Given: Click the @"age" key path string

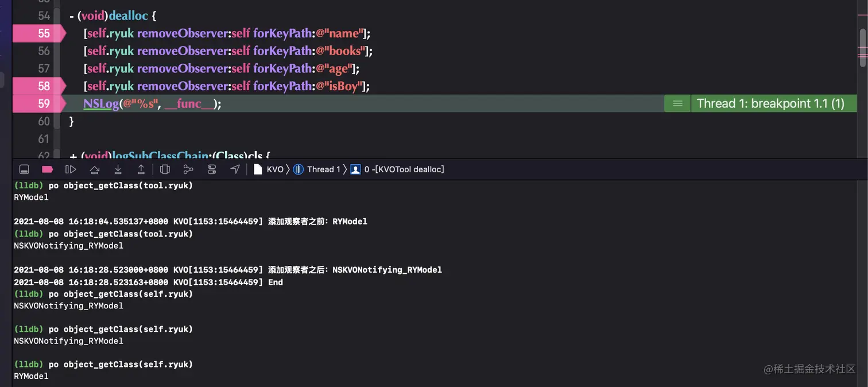Looking at the screenshot, I should pos(334,68).
